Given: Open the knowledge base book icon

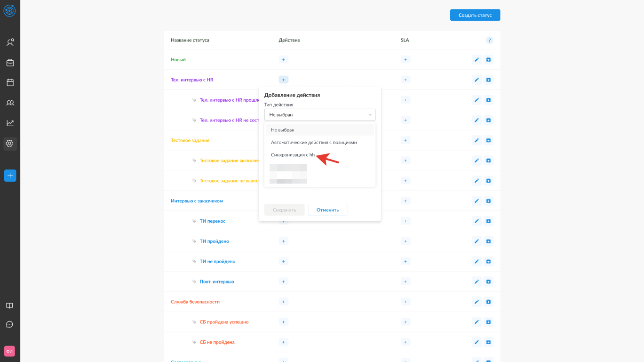Looking at the screenshot, I should 9,306.
